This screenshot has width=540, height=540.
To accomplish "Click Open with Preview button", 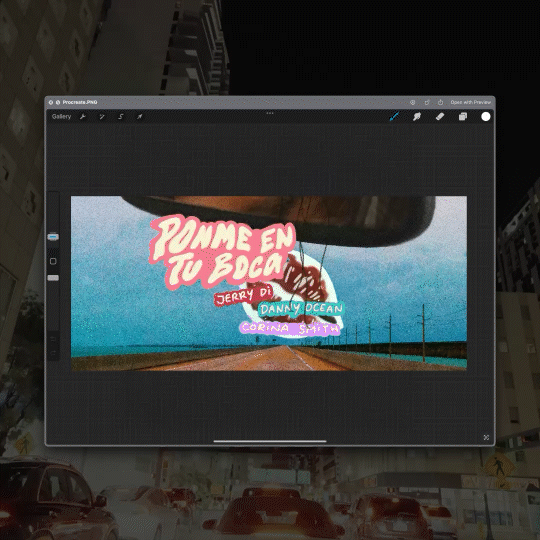I will 471,102.
